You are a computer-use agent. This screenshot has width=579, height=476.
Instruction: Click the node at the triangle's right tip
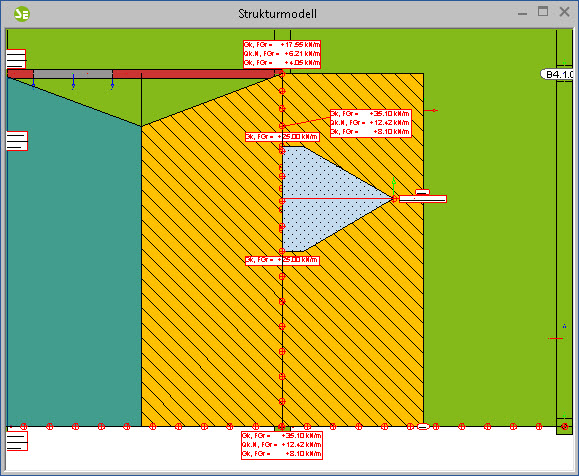click(394, 199)
